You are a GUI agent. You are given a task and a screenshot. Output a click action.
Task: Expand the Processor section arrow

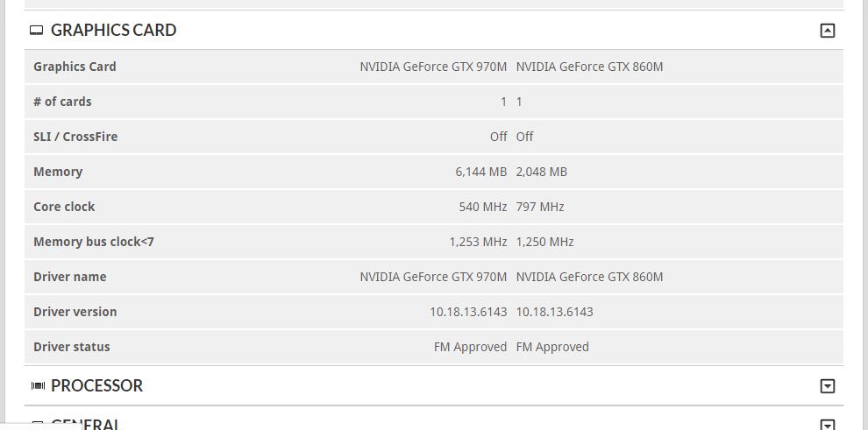(827, 386)
